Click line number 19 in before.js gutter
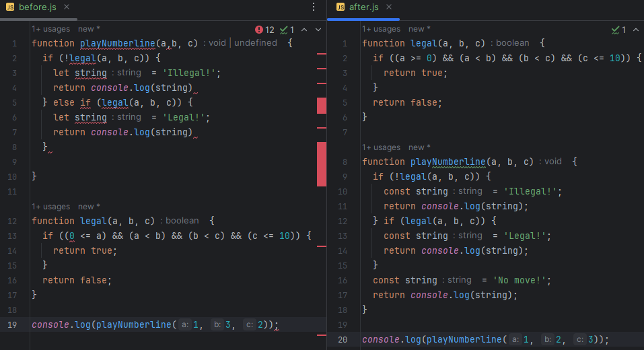This screenshot has width=644, height=350. pos(12,324)
